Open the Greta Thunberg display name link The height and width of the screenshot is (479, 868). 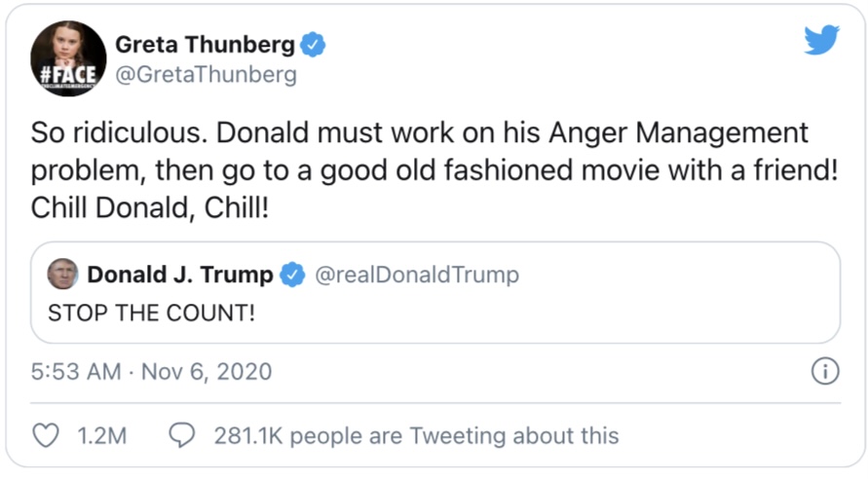point(204,45)
